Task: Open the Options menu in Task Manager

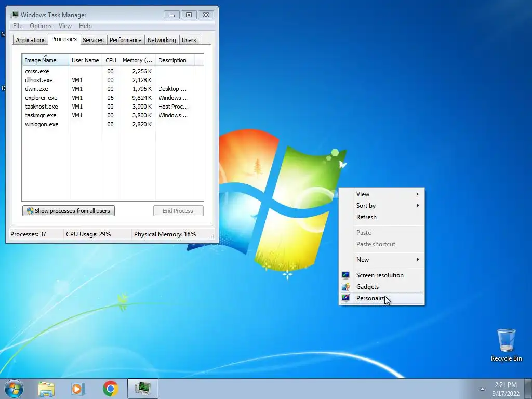Action: coord(41,26)
